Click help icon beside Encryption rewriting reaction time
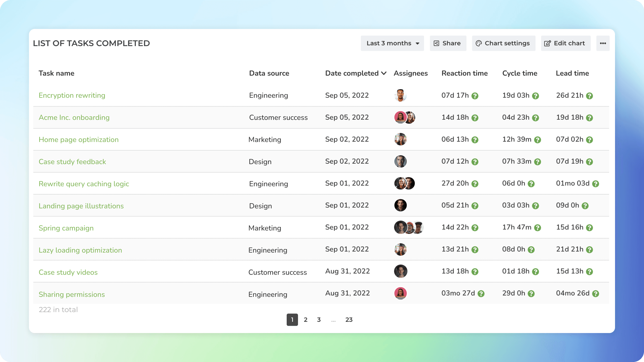Viewport: 644px width, 362px height. (475, 96)
